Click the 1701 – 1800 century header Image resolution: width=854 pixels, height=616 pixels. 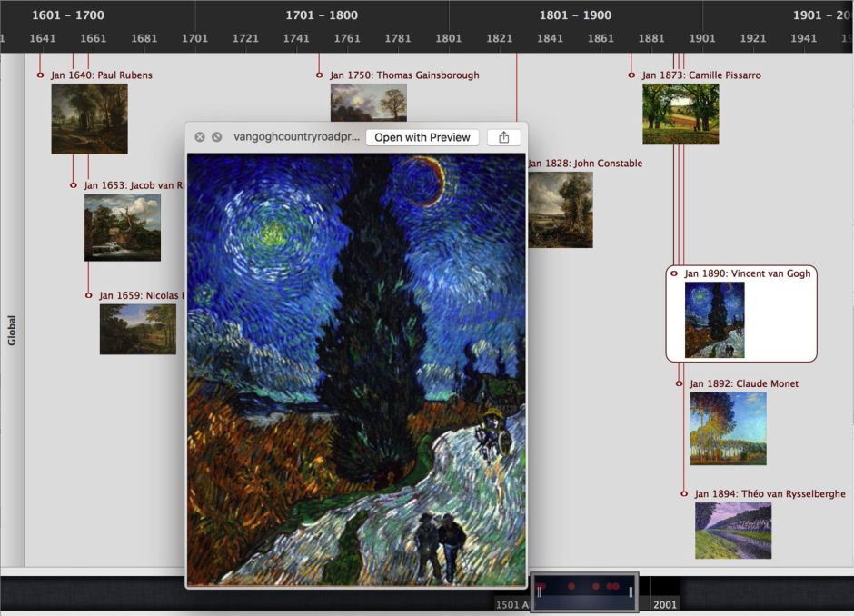322,15
